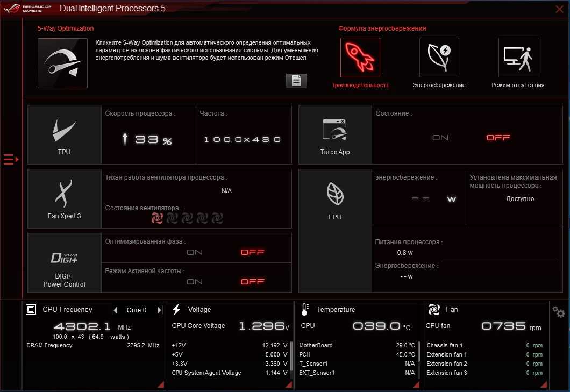
Task: Launch 5-Way Optimization gauge icon
Action: tap(62, 63)
